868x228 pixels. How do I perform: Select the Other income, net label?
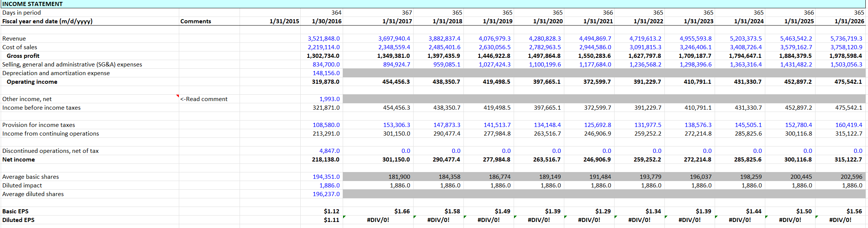[27, 99]
